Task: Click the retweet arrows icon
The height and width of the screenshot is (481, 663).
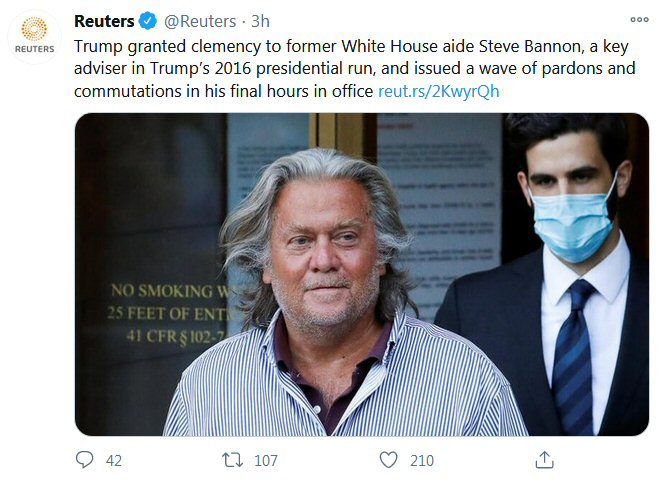Action: (x=231, y=459)
